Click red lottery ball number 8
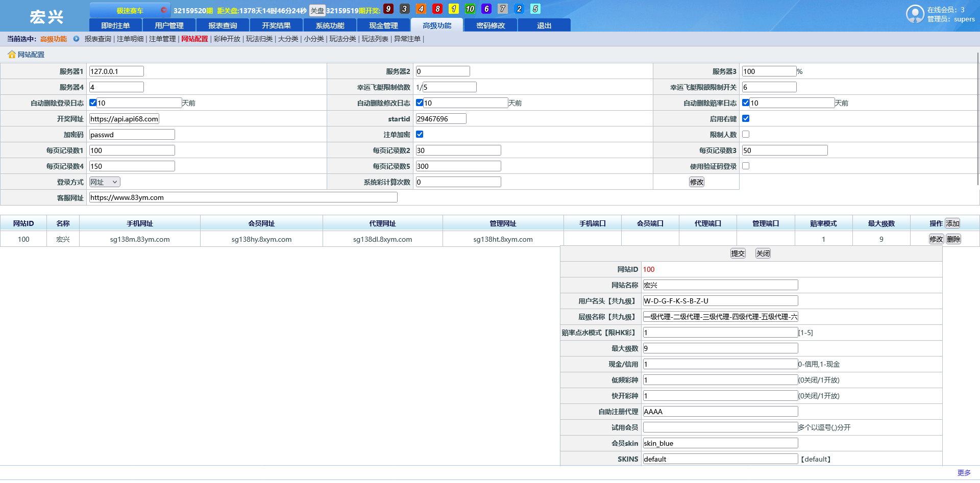Image resolution: width=980 pixels, height=483 pixels. [x=437, y=9]
